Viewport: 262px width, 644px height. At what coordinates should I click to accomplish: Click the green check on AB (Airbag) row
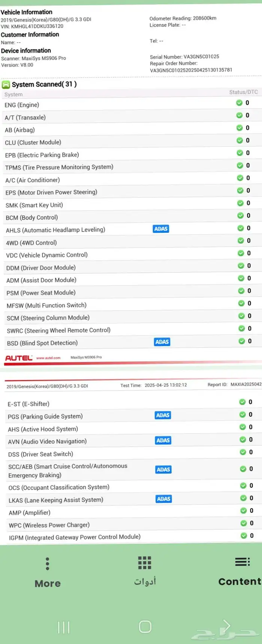(x=240, y=128)
